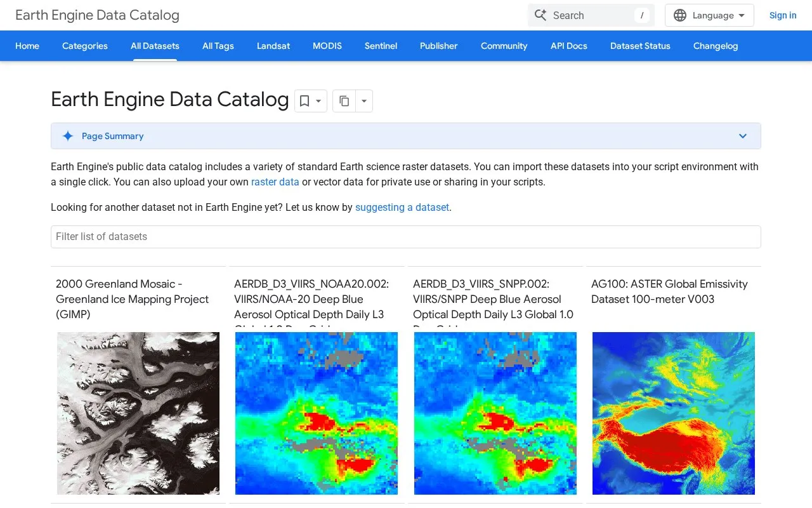Open the copy page dropdown arrow

point(364,101)
